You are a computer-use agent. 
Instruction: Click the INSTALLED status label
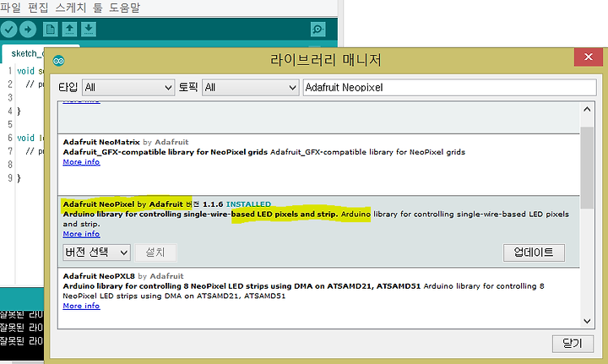[x=248, y=204]
